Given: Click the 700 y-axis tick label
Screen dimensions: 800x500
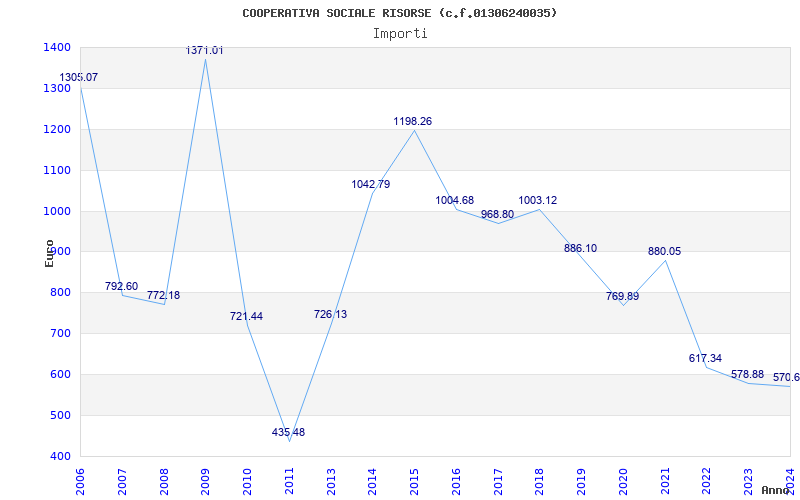Looking at the screenshot, I should 60,333.
